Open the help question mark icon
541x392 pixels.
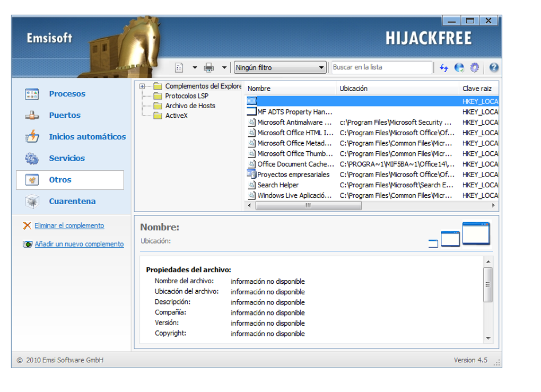(x=494, y=67)
